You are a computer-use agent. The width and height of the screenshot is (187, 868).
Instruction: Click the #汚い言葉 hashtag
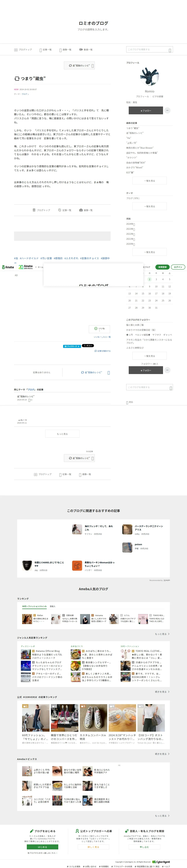point(46,258)
